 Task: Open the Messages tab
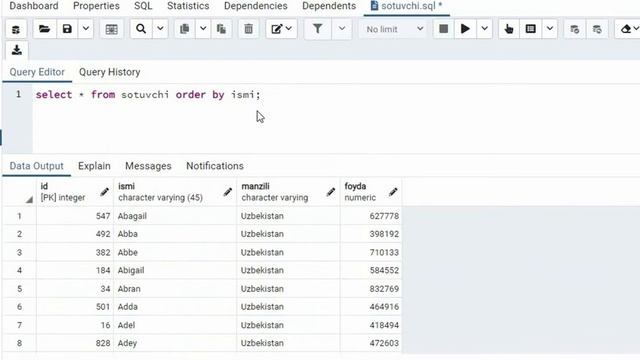coord(148,166)
